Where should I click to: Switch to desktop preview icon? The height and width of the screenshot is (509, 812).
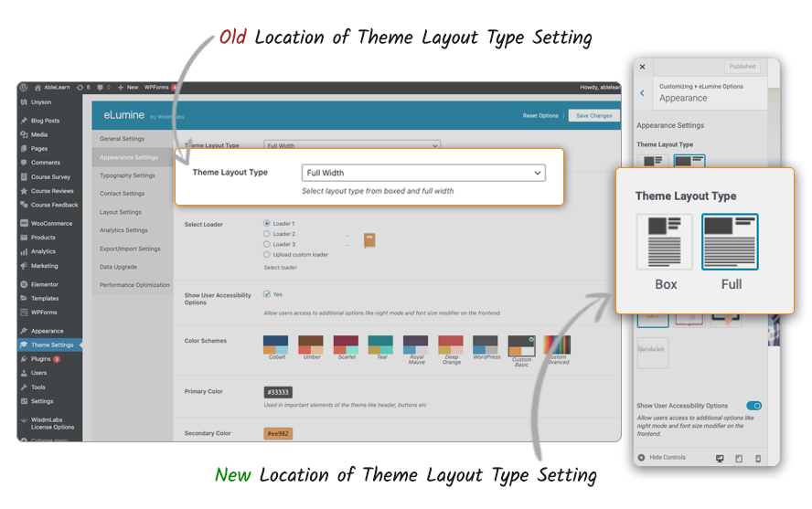coord(720,457)
